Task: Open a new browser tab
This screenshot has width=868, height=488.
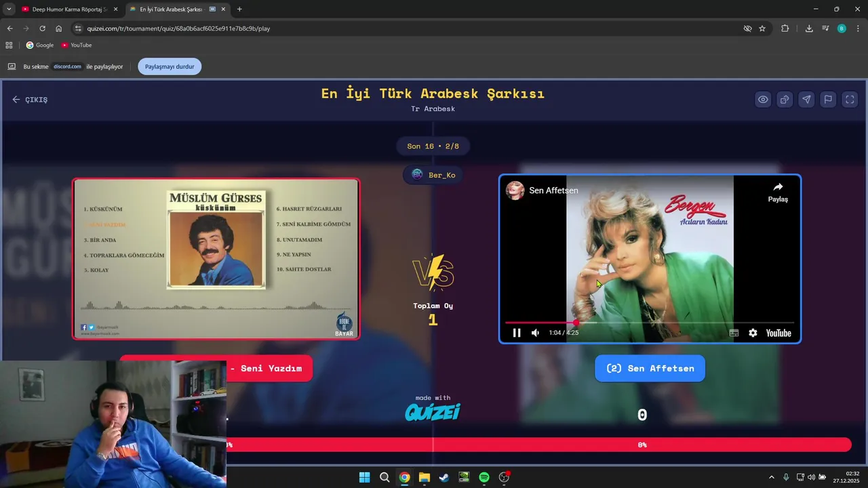Action: pos(239,9)
